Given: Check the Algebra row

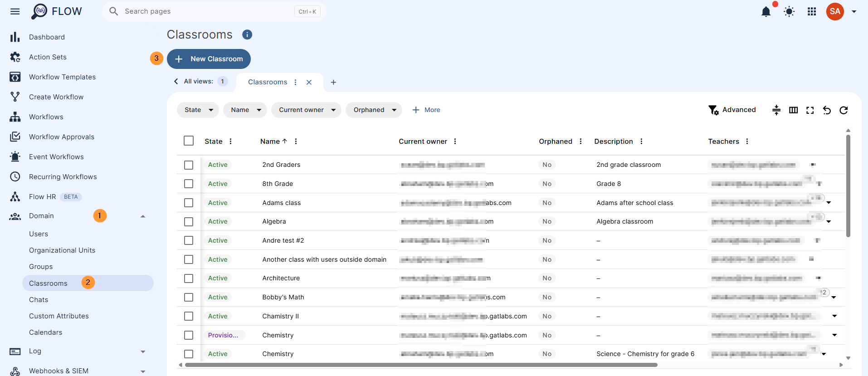Looking at the screenshot, I should tap(189, 222).
